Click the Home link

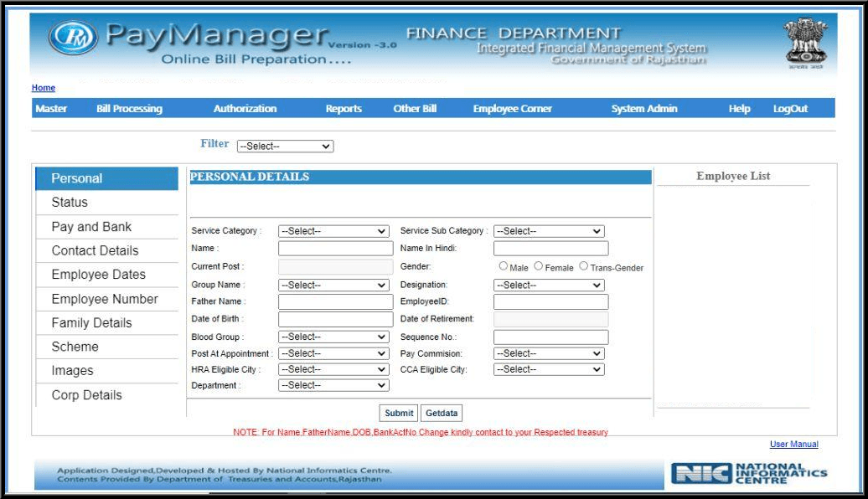pyautogui.click(x=44, y=87)
